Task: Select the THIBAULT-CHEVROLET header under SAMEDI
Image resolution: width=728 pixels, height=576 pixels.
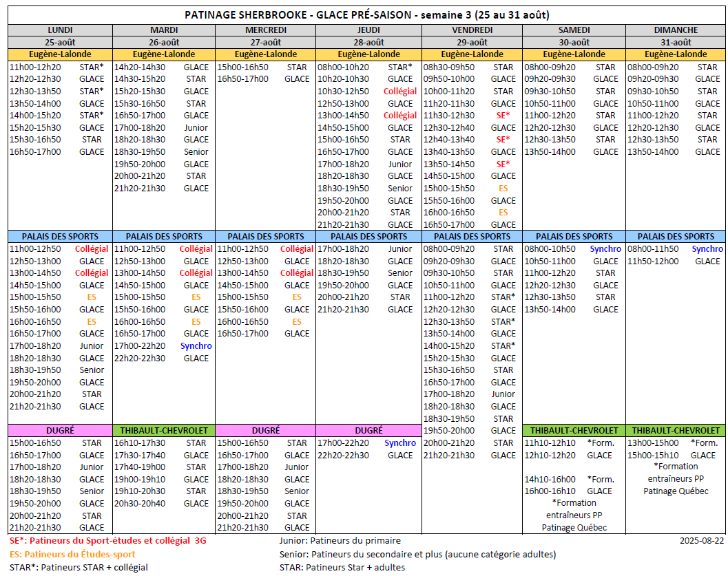Action: tap(574, 430)
